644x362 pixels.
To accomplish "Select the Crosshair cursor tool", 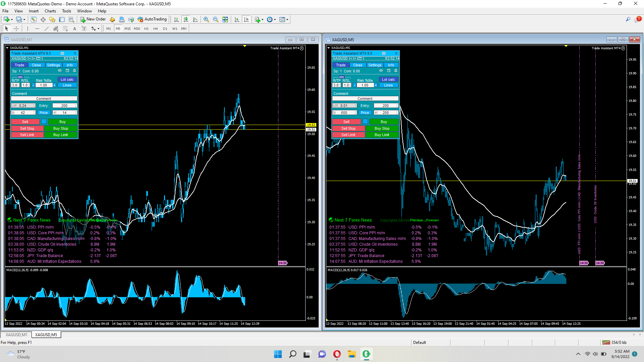I will 16,29.
